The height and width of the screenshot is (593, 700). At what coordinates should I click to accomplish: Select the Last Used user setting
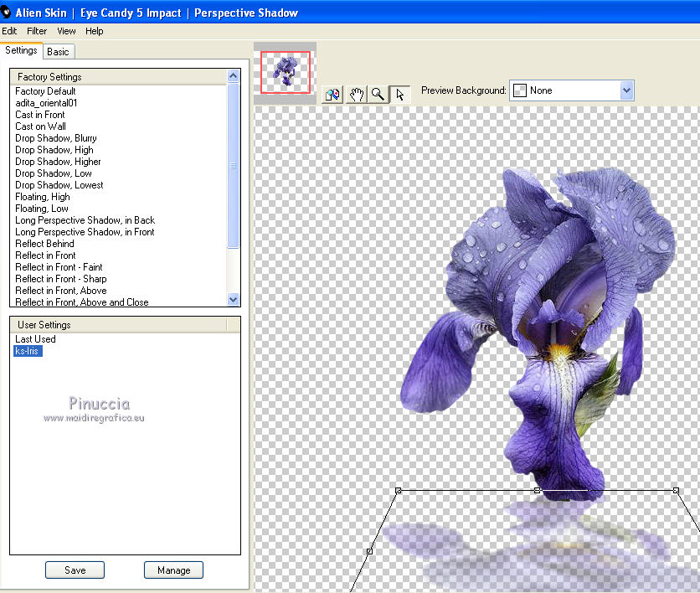click(35, 339)
